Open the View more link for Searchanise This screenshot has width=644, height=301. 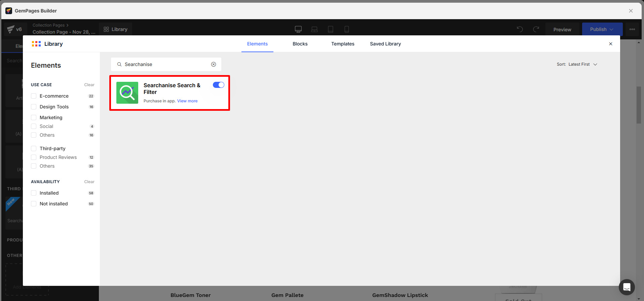[x=187, y=101]
